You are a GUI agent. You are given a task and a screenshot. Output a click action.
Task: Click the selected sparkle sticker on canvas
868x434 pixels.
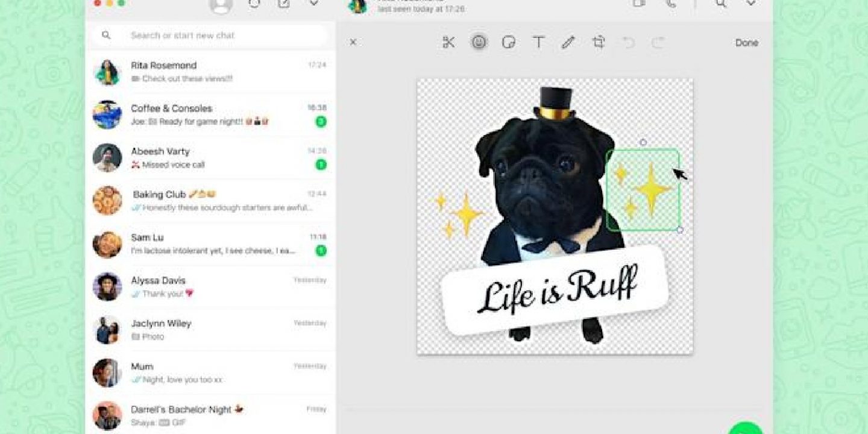643,190
